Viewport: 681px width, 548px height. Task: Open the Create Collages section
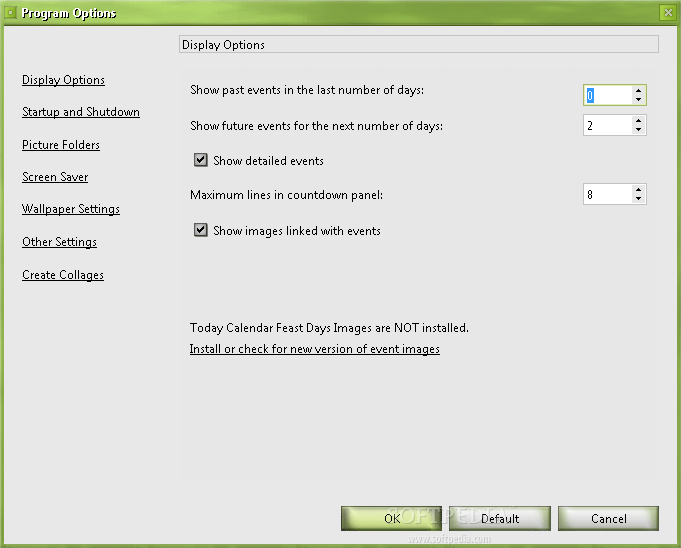63,275
